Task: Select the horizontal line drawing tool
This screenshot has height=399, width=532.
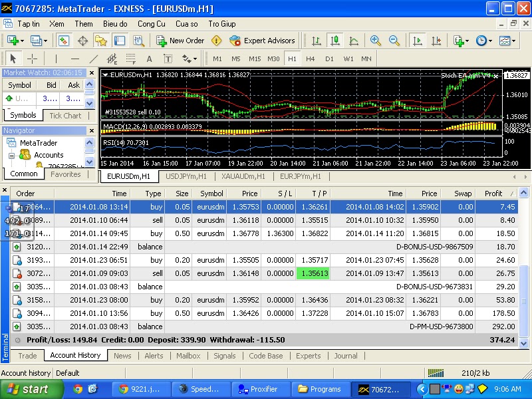Action: click(74, 59)
